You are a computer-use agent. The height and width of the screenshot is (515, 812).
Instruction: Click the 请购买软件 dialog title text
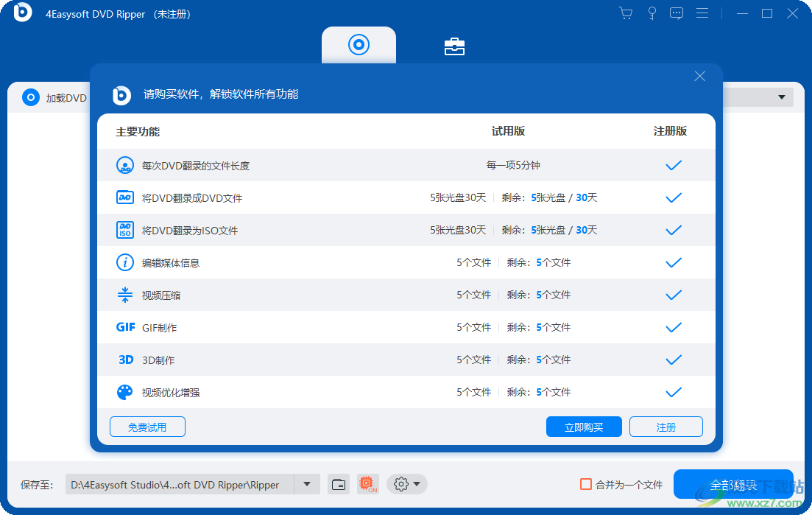click(221, 94)
